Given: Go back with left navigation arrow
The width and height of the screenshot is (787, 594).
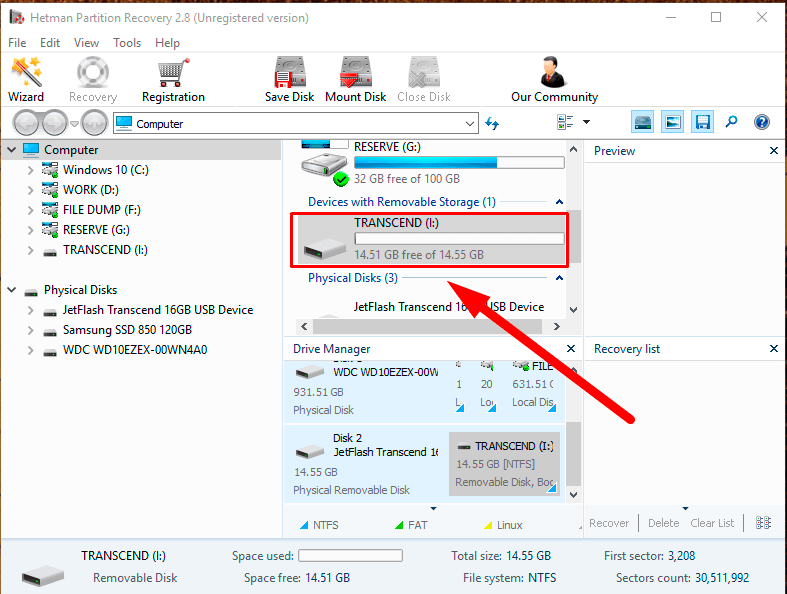Looking at the screenshot, I should (26, 123).
